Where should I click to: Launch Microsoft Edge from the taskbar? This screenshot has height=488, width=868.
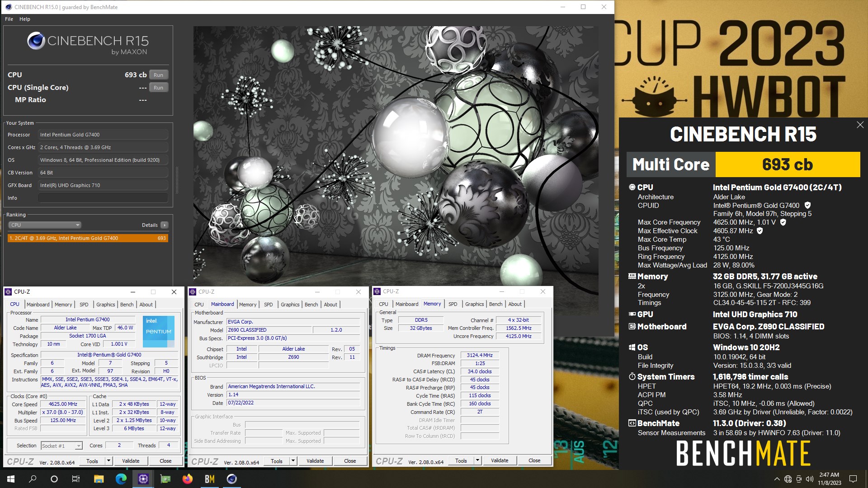121,479
